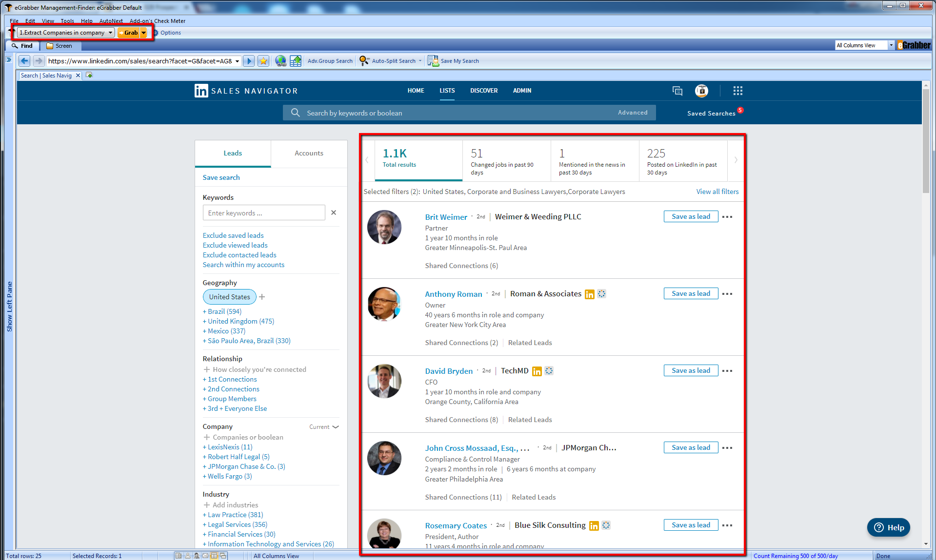936x560 pixels.
Task: Open Saved Searches
Action: coord(711,113)
